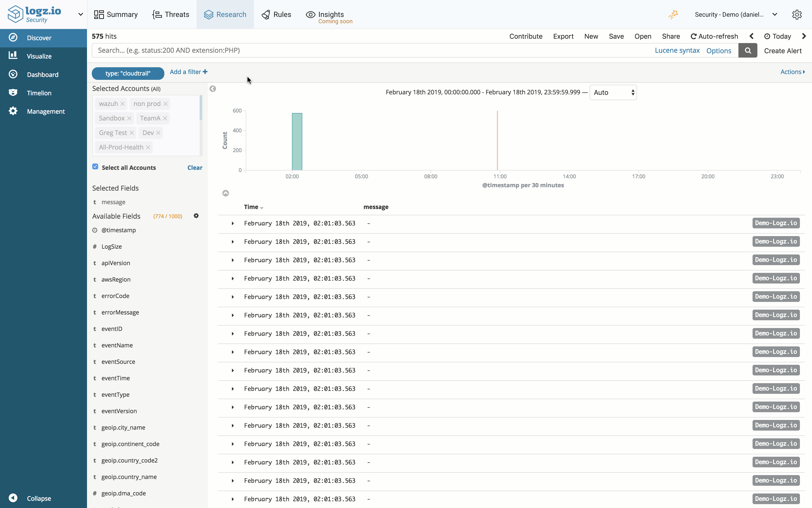Image resolution: width=812 pixels, height=508 pixels.
Task: Remove the All-Prod-Health account tag
Action: click(148, 148)
